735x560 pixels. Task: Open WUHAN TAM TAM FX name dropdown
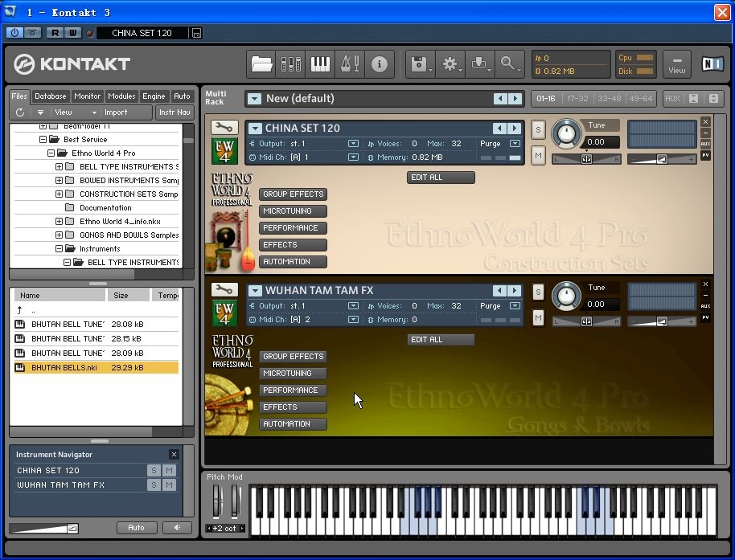pos(255,290)
